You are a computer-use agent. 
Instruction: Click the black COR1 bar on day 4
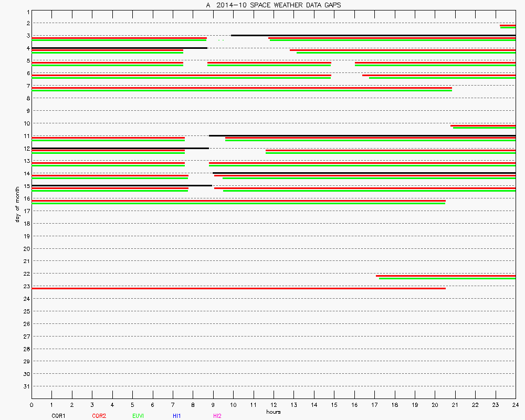[119, 48]
